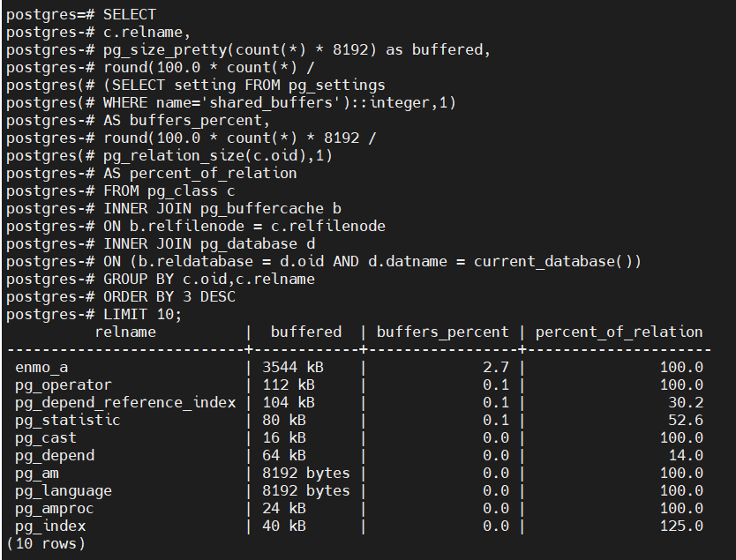Click the SELECT keyword on first line
This screenshot has height=560, width=736.
129,15
